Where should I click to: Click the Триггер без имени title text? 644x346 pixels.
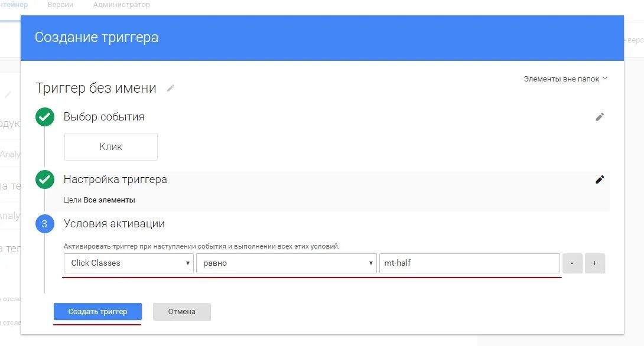(x=96, y=88)
